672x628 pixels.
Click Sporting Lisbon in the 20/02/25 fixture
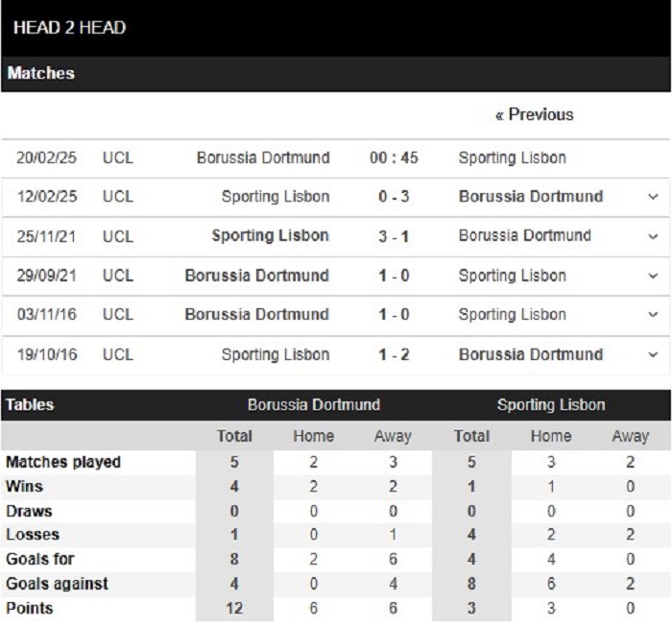tap(512, 157)
